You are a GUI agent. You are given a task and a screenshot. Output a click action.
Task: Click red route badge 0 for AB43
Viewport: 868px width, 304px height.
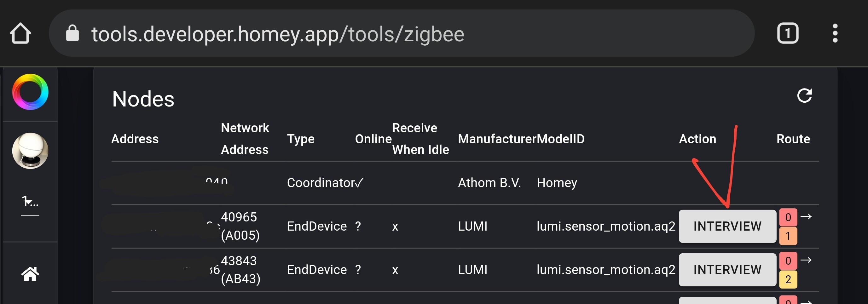click(x=788, y=261)
